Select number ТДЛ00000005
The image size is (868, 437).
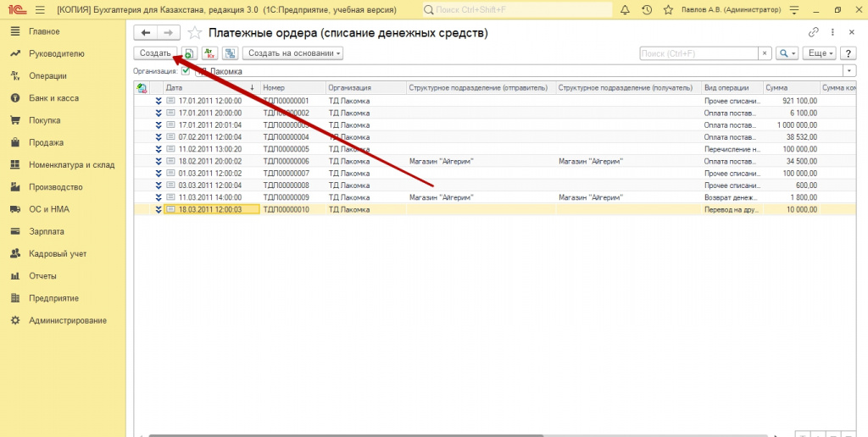pyautogui.click(x=286, y=149)
